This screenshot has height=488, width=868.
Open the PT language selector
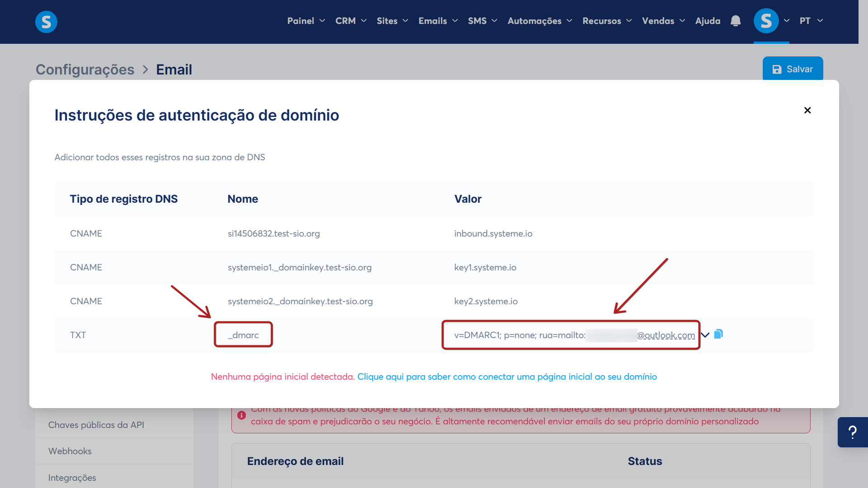tap(811, 21)
